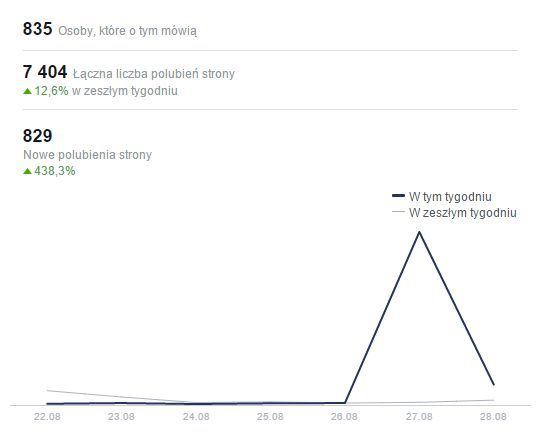
Task: Select the 12,6% growth percentage
Action: [51, 91]
